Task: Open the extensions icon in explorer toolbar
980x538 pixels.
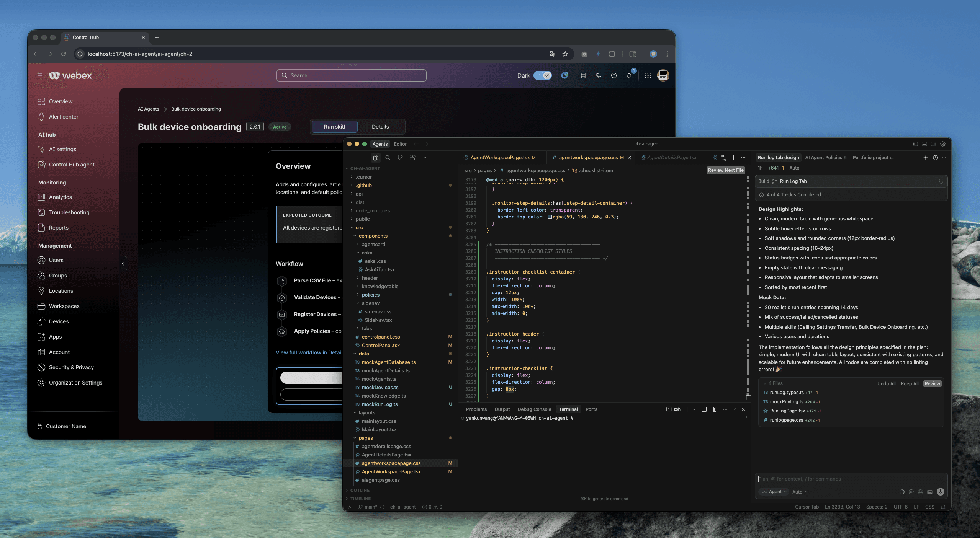Action: (x=412, y=158)
